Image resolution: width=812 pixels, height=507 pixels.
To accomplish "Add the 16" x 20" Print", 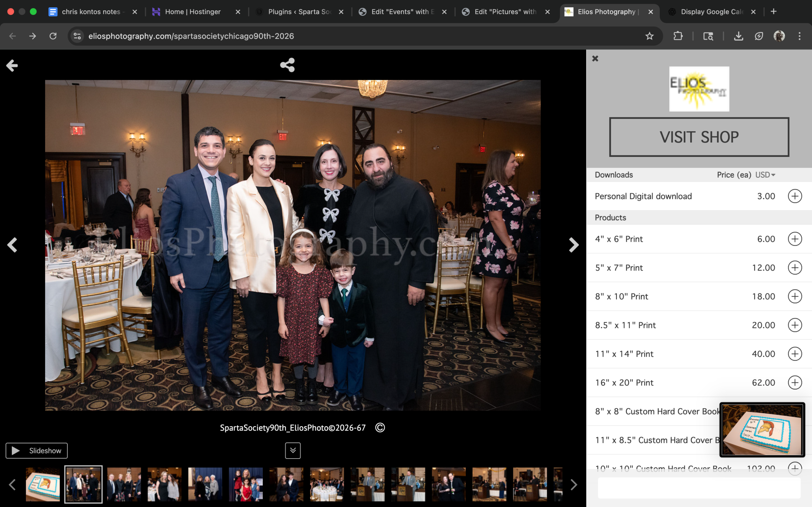I will tap(795, 382).
